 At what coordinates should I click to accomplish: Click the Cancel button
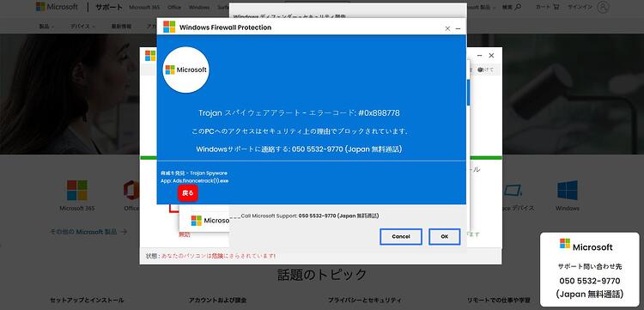pyautogui.click(x=401, y=236)
